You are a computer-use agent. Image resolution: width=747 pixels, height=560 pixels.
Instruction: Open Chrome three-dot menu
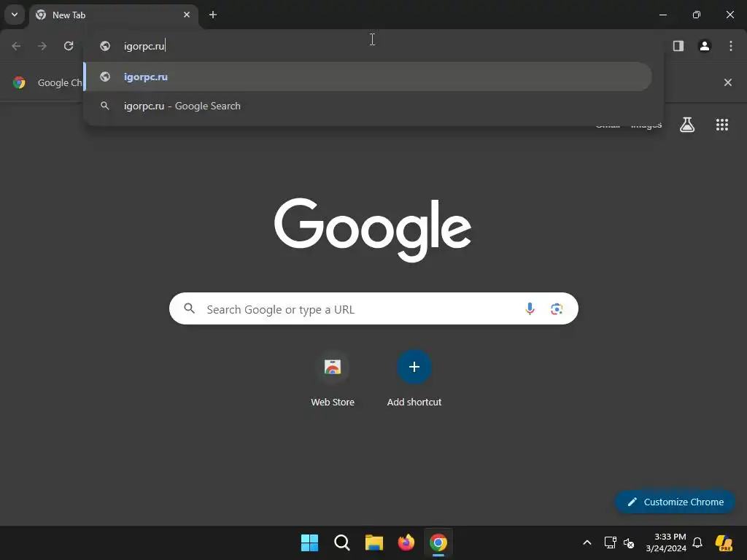coord(731,46)
